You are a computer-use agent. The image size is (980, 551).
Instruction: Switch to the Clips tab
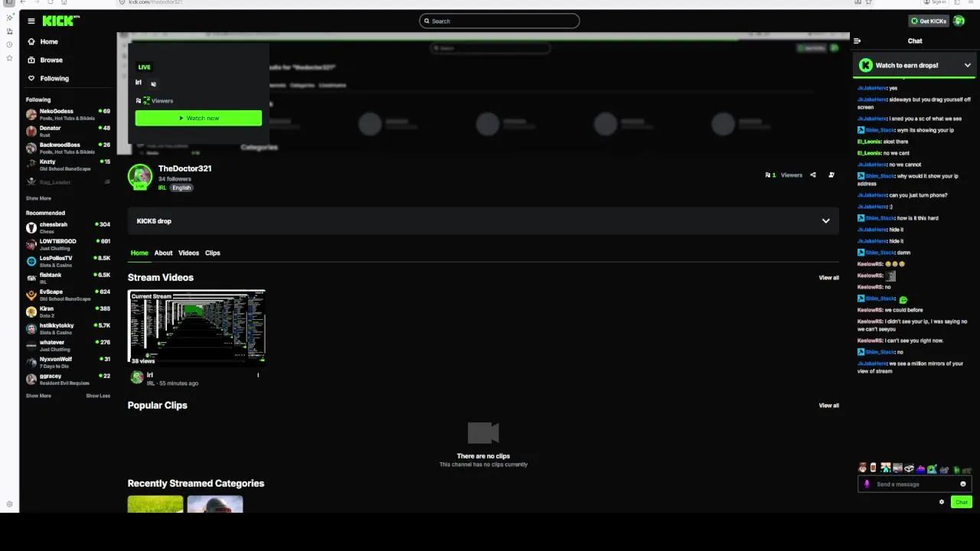(212, 253)
